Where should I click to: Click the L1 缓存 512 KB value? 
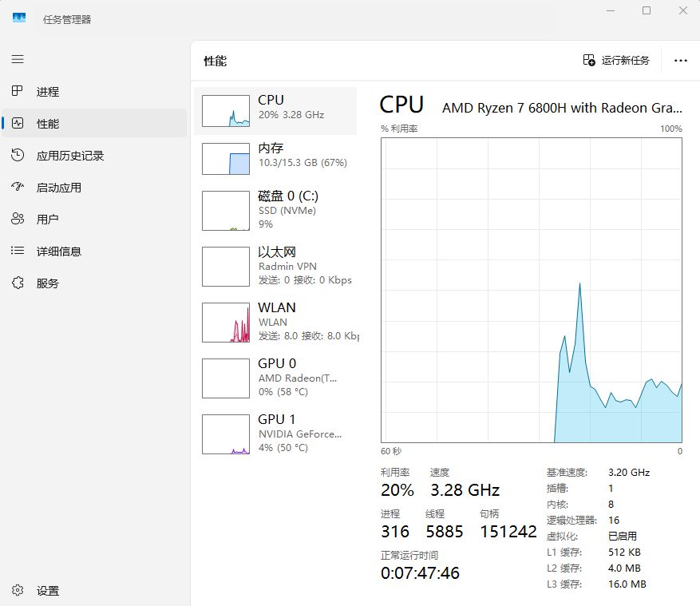click(x=624, y=552)
